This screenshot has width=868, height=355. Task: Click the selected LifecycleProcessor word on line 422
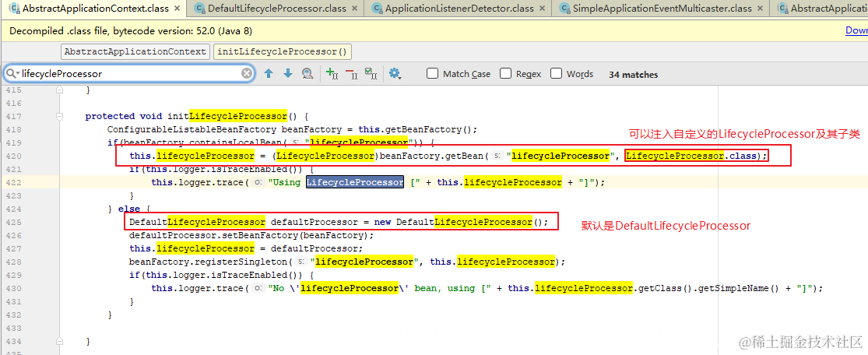point(355,182)
